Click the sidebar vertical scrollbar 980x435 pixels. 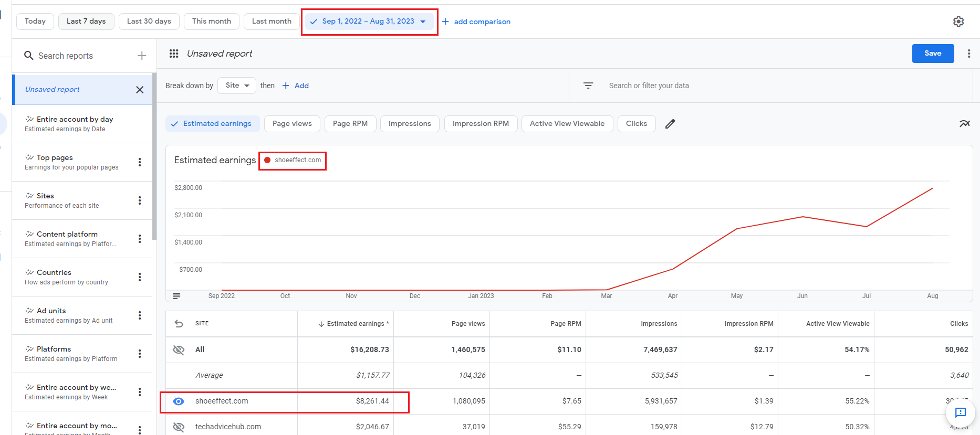[x=154, y=156]
